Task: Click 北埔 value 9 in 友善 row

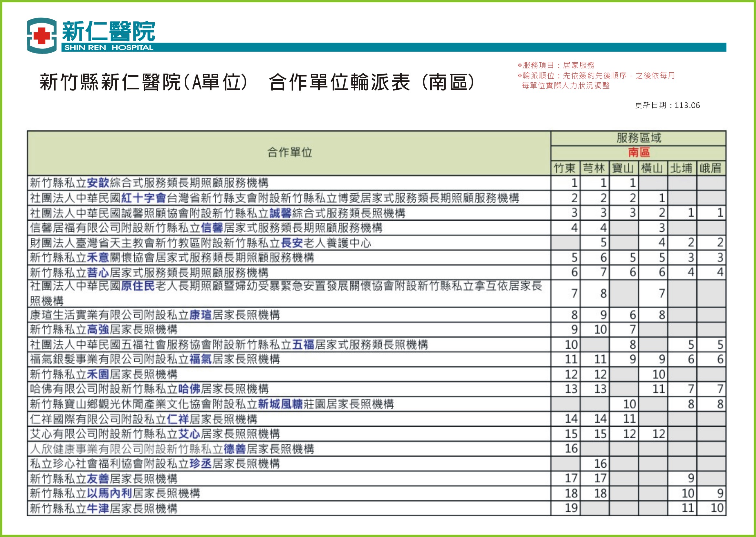Action: click(691, 479)
